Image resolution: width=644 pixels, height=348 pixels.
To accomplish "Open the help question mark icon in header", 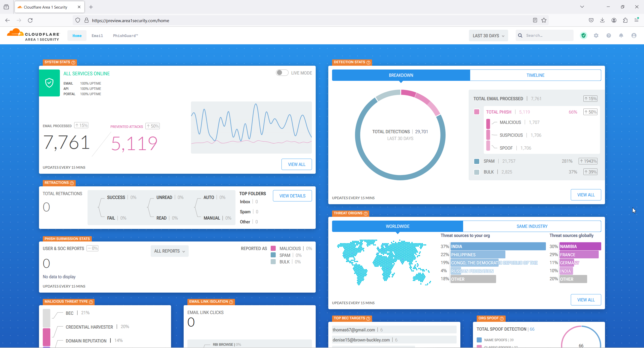I will (609, 36).
